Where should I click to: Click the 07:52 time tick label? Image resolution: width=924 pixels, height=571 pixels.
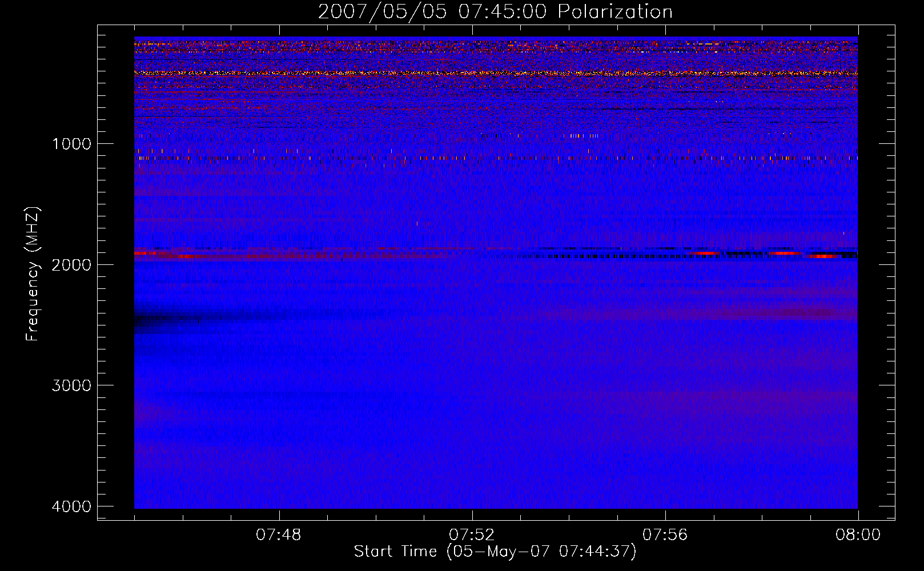[472, 535]
